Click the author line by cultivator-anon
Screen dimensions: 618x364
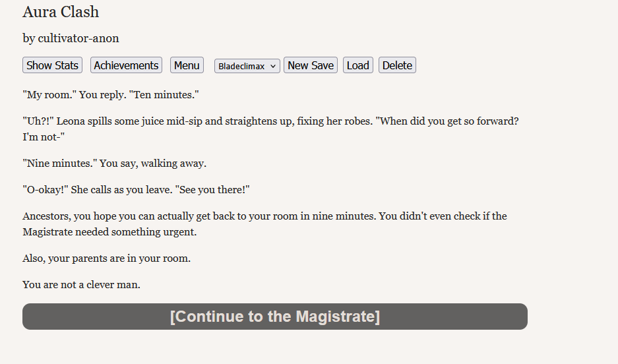pos(71,38)
